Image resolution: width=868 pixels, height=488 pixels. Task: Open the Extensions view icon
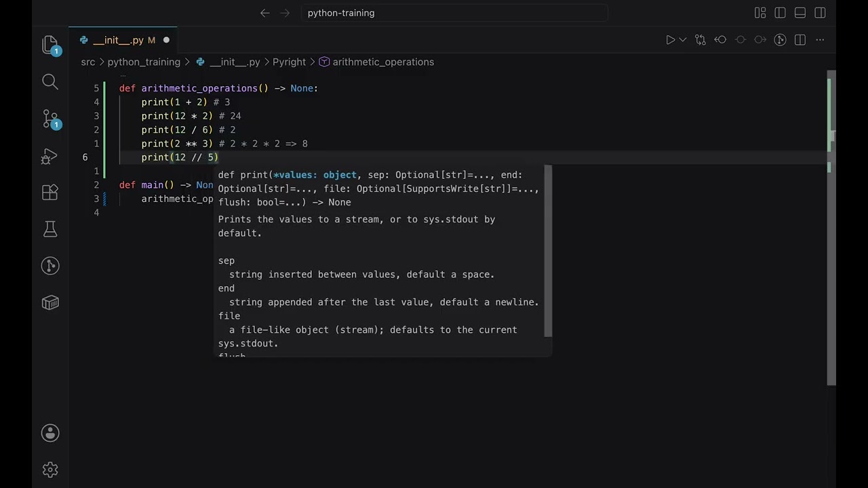50,192
